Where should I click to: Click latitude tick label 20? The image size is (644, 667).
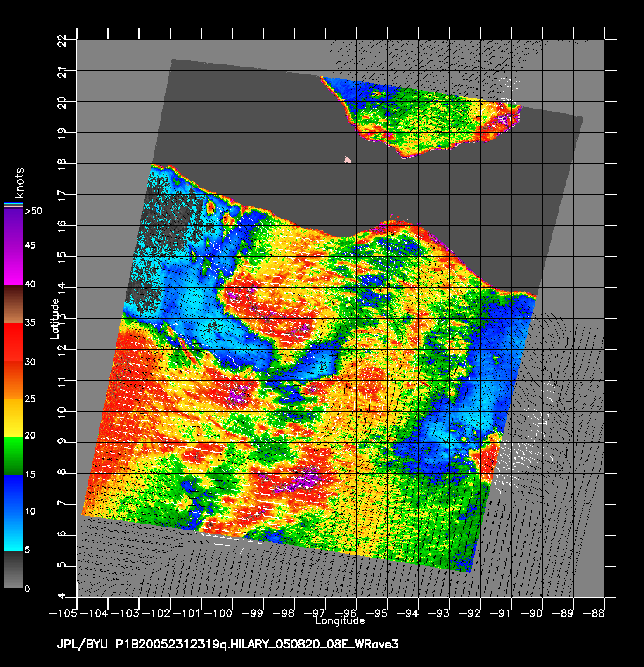62,102
